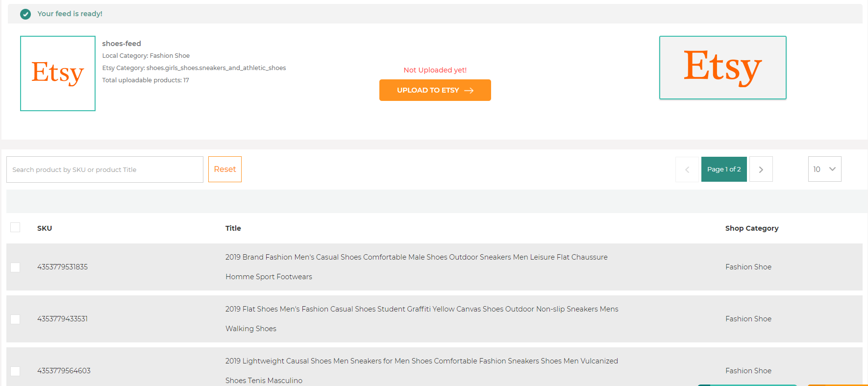
Task: Click the green feed-ready checkmark icon
Action: coord(25,14)
